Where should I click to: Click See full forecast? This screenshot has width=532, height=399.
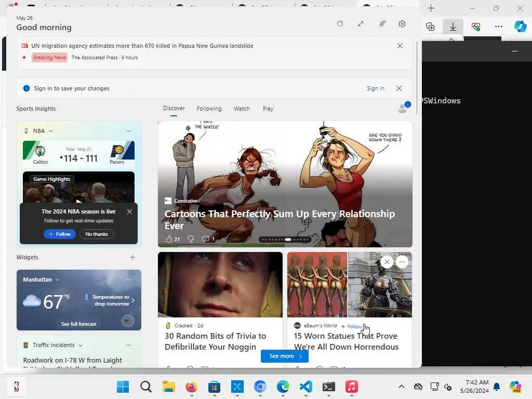pyautogui.click(x=79, y=324)
